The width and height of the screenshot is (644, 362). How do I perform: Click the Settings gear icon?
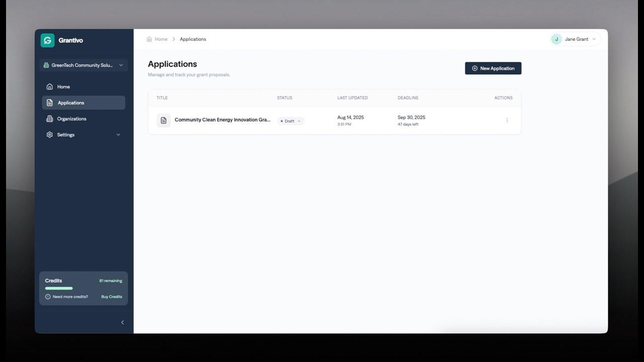[49, 135]
